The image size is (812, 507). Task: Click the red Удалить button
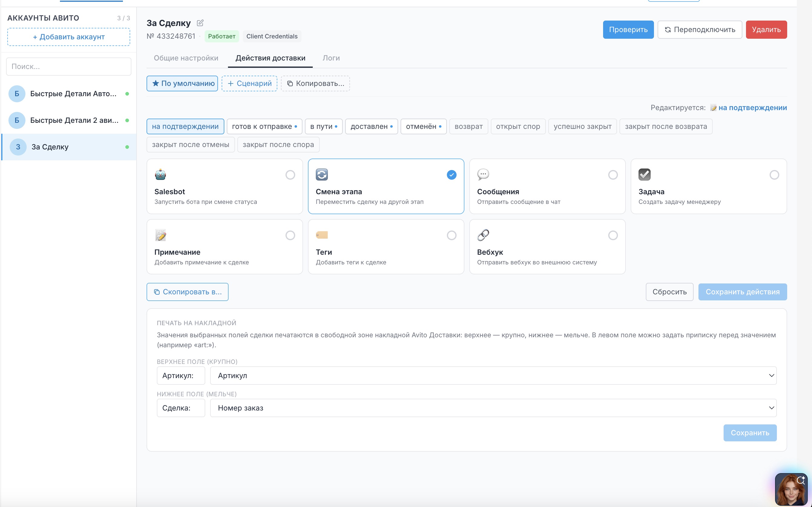tap(766, 30)
